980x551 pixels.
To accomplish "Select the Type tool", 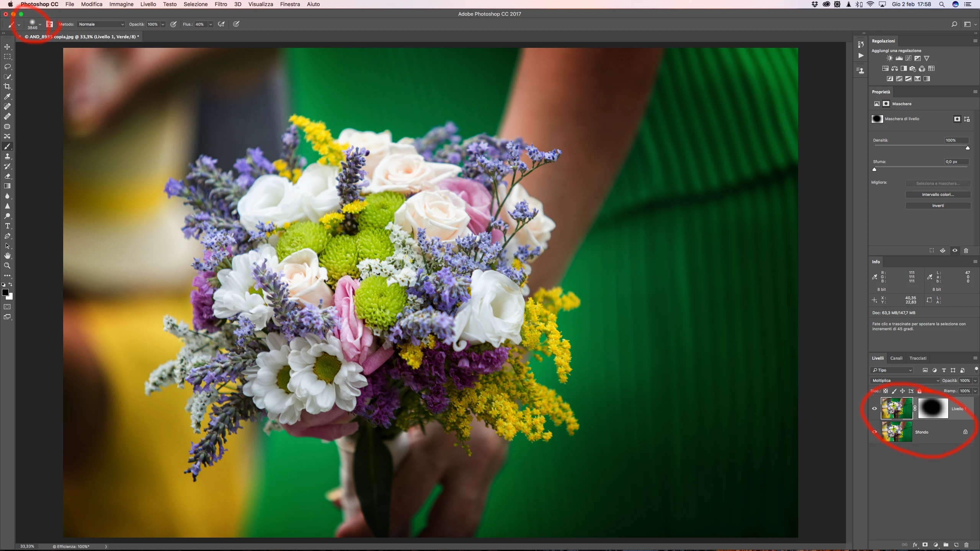I will click(7, 226).
